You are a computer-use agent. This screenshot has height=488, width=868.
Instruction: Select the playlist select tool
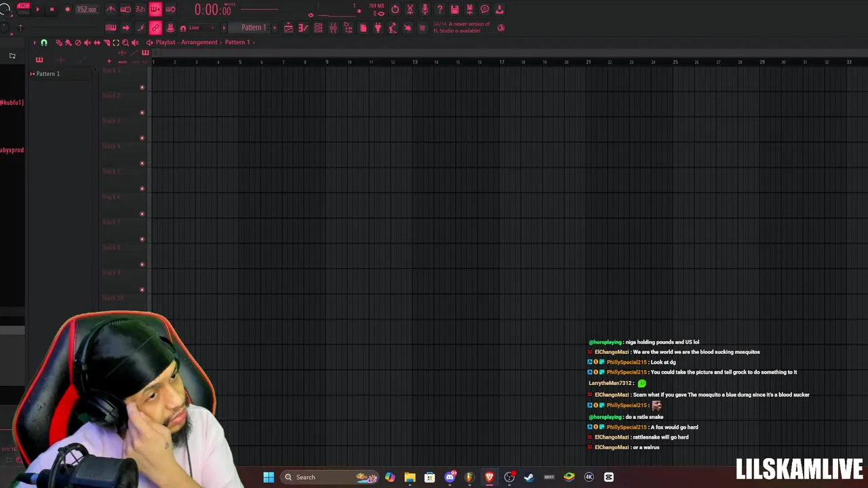(116, 43)
